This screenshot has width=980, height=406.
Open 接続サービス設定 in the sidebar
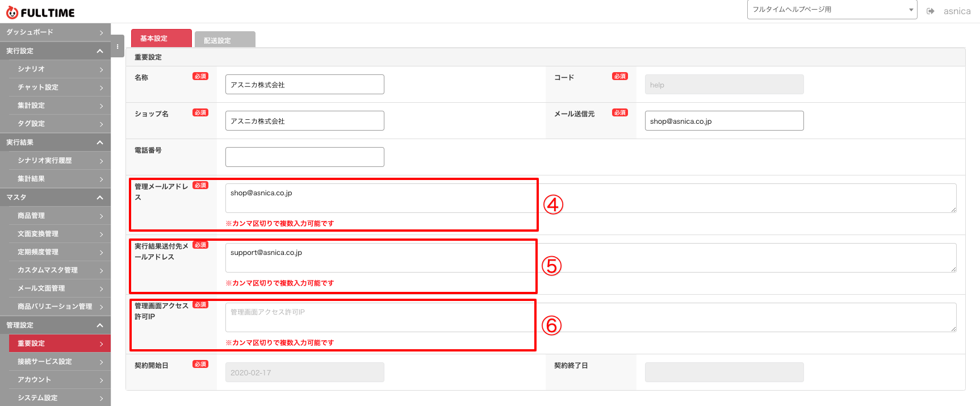[60, 362]
